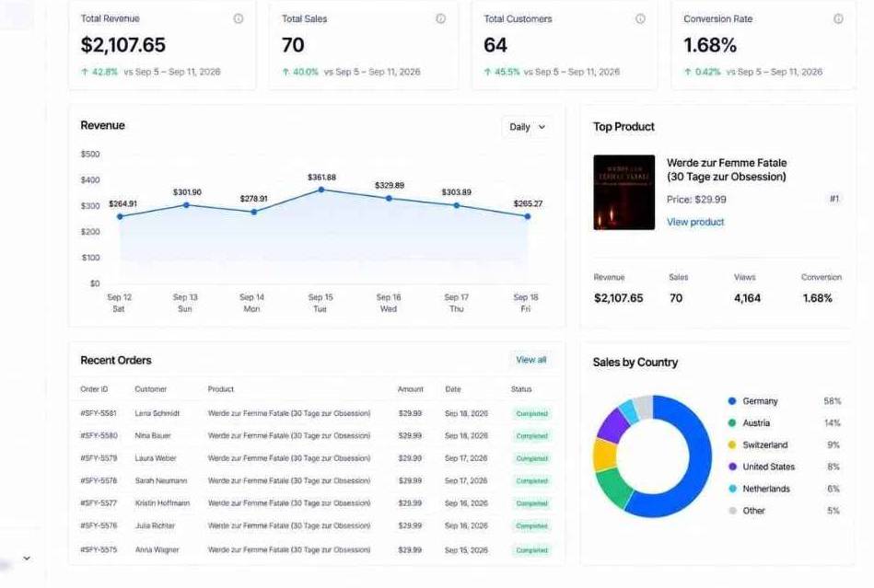Click the Date column header

[452, 389]
